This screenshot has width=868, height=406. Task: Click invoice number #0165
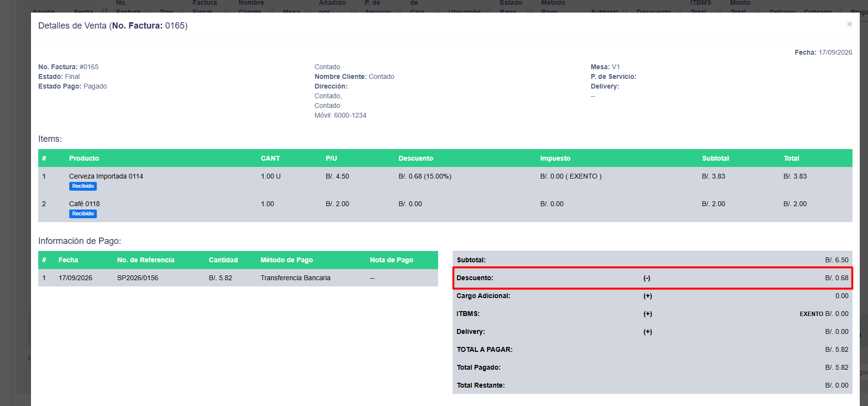(89, 67)
